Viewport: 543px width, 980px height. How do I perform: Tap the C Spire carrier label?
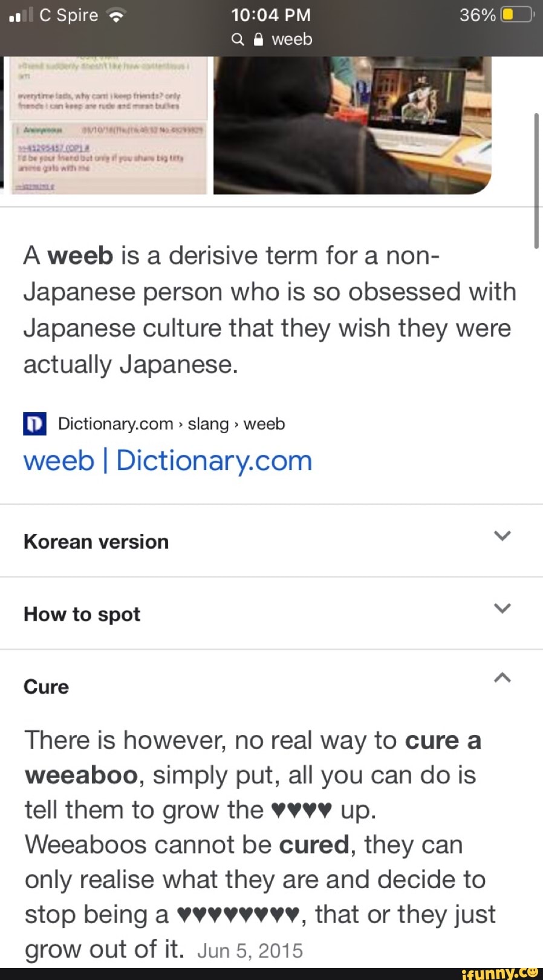[x=67, y=15]
